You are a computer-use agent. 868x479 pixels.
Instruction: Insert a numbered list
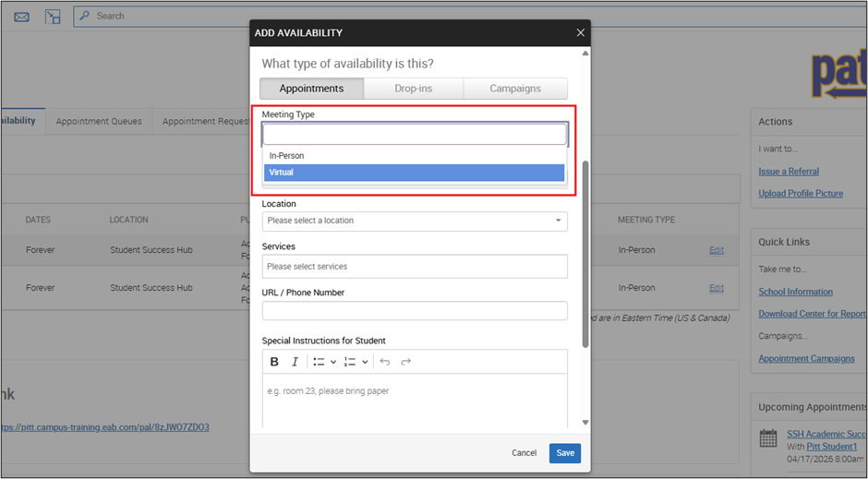coord(350,362)
